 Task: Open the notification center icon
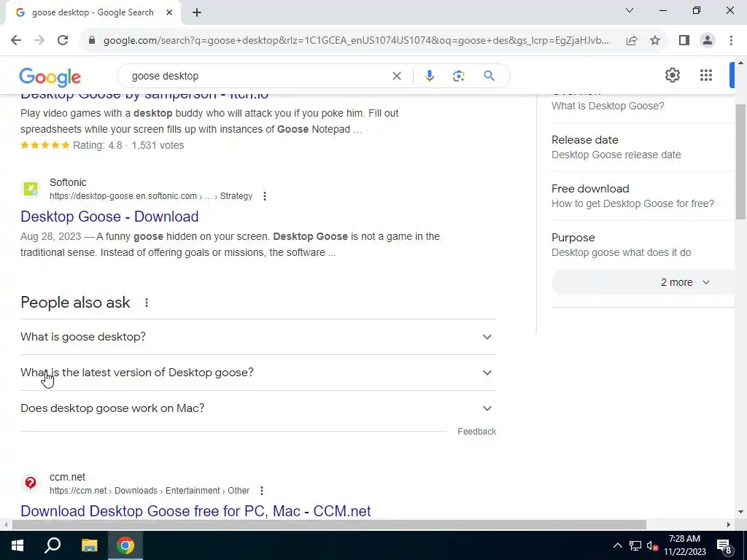[724, 547]
